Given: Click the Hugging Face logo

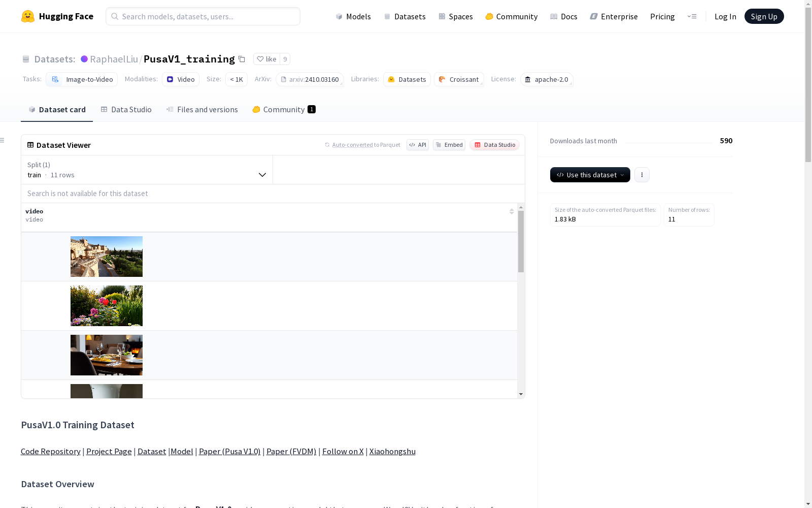Looking at the screenshot, I should click(57, 16).
